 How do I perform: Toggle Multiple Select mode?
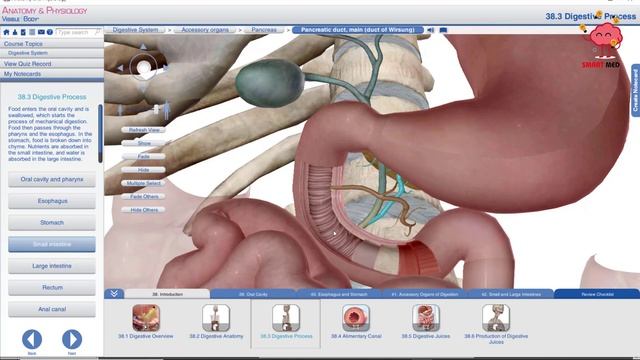click(144, 183)
